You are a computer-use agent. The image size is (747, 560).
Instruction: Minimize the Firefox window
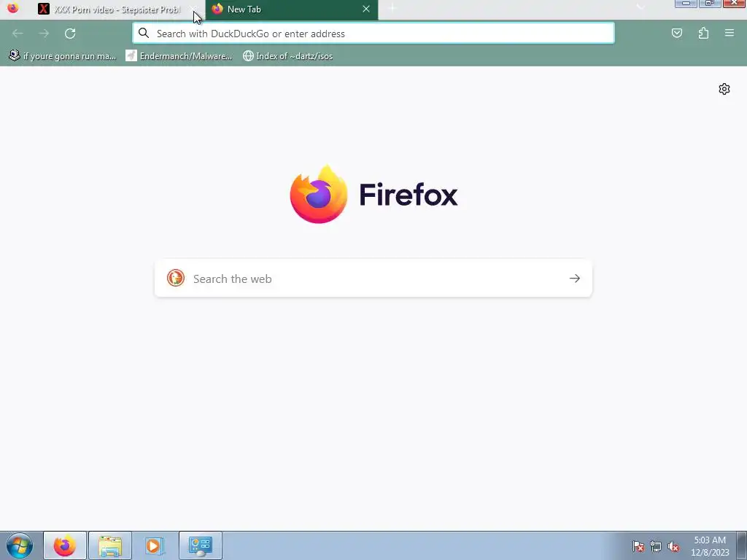coord(686,4)
